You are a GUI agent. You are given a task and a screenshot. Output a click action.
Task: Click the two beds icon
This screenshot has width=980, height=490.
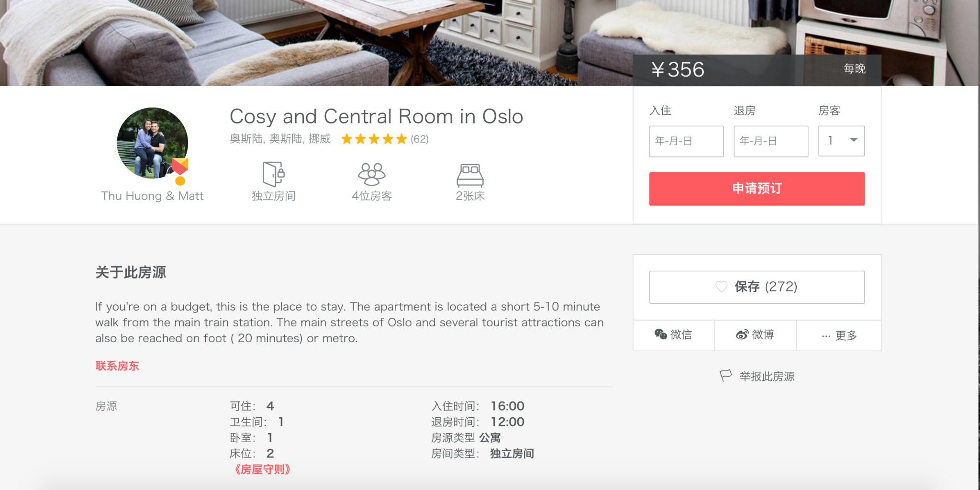pos(470,175)
